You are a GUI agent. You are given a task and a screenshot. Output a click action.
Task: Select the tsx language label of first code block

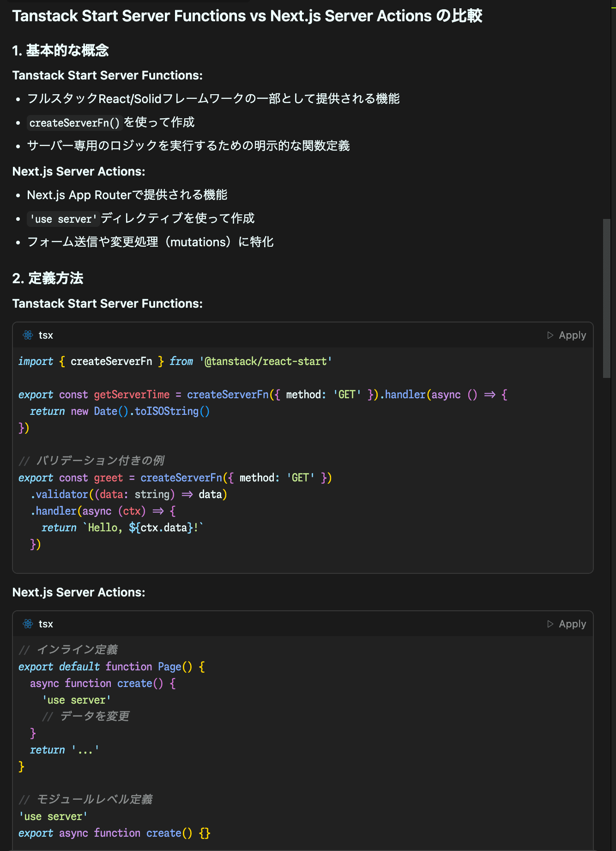click(46, 335)
